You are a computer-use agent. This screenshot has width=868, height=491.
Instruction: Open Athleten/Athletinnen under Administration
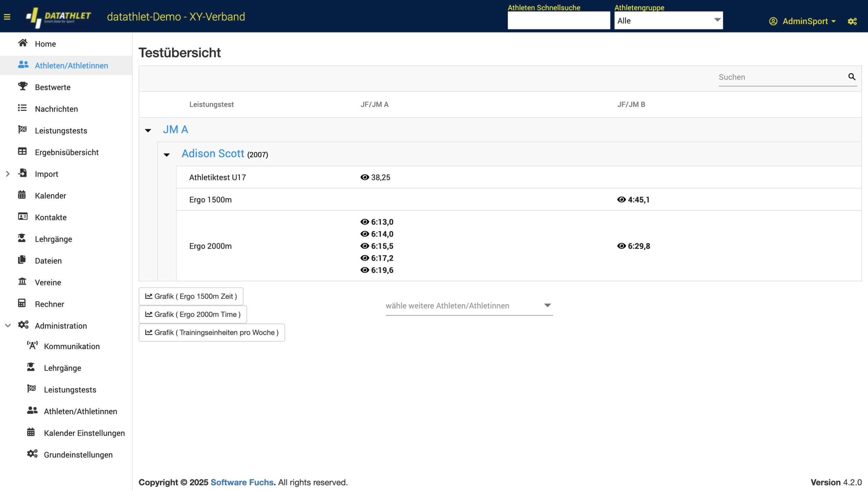[x=81, y=411]
